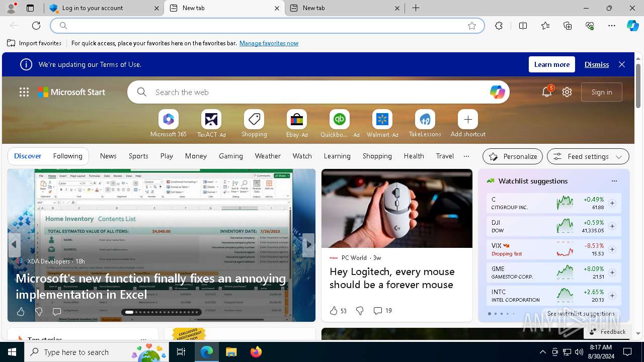Like the Excel article
Screen dimensions: 644x362
(x=21, y=312)
